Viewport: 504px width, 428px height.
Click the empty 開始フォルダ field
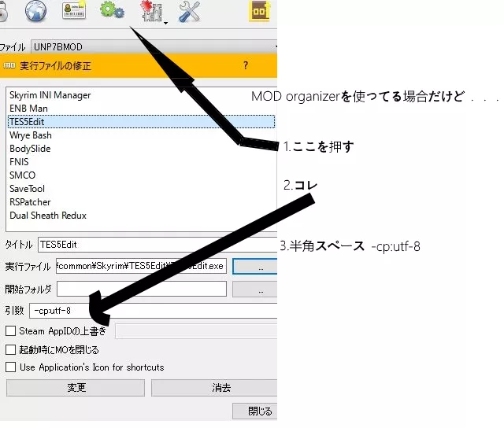(142, 289)
